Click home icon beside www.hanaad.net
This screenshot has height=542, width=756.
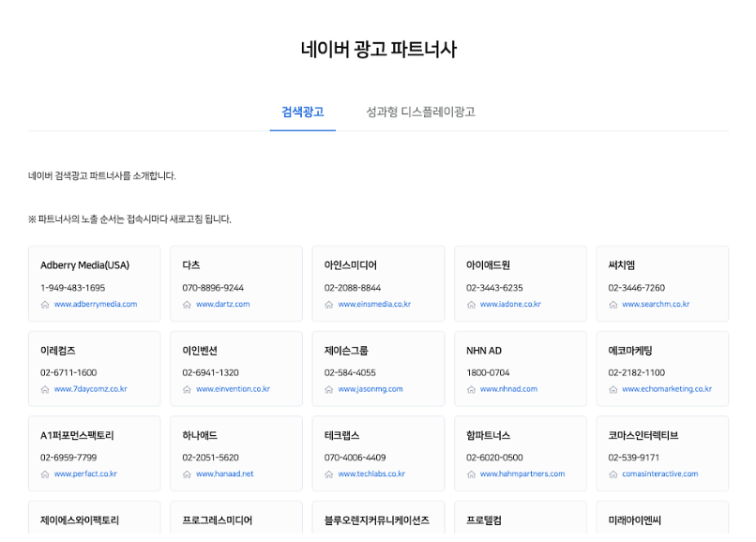[187, 474]
